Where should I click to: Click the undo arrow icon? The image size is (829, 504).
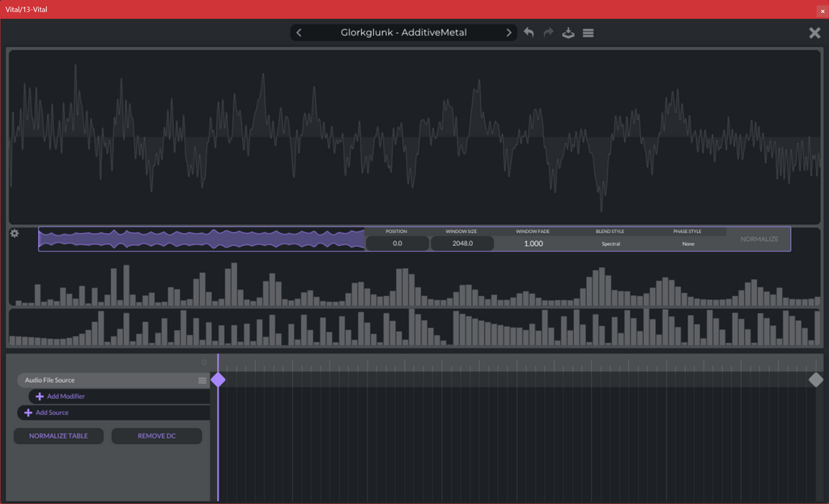pyautogui.click(x=529, y=32)
